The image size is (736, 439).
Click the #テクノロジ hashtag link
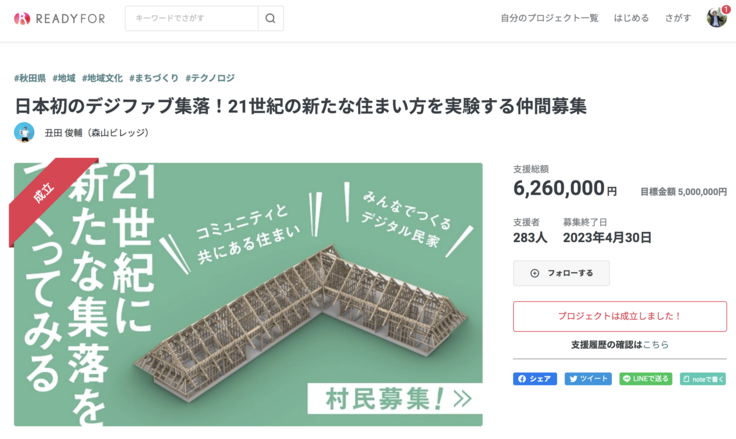pyautogui.click(x=210, y=78)
